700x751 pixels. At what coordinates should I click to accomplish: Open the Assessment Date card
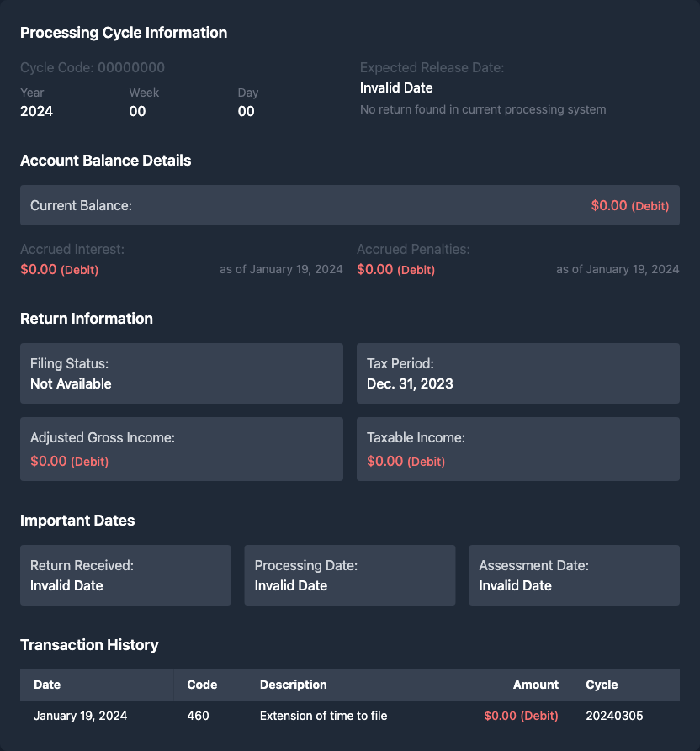coord(574,575)
